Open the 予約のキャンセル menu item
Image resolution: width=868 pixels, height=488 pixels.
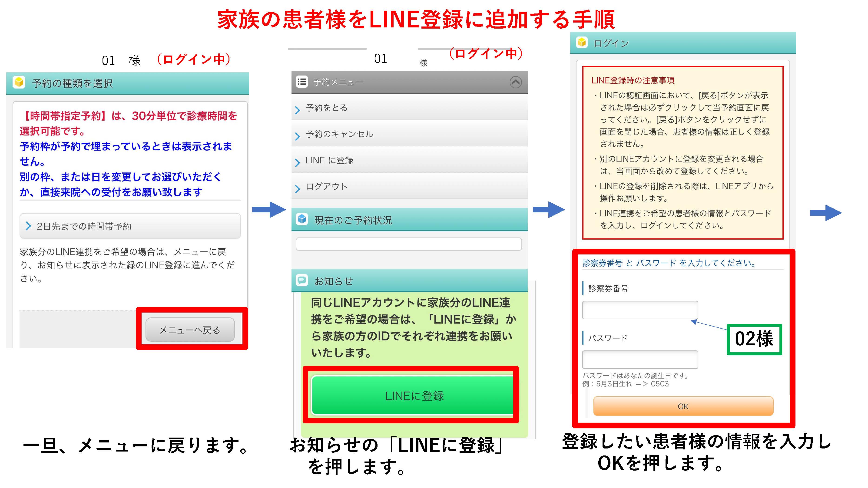tap(409, 134)
